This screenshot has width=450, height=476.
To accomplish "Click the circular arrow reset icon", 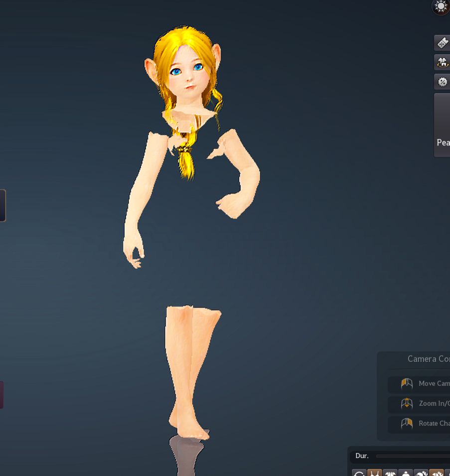I will (359, 473).
